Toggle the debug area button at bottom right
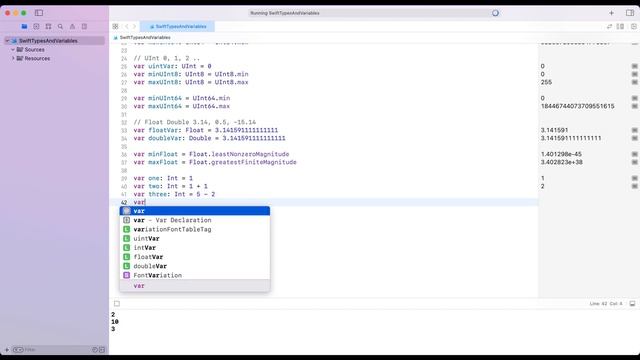Image resolution: width=640 pixels, height=360 pixels. [x=632, y=304]
